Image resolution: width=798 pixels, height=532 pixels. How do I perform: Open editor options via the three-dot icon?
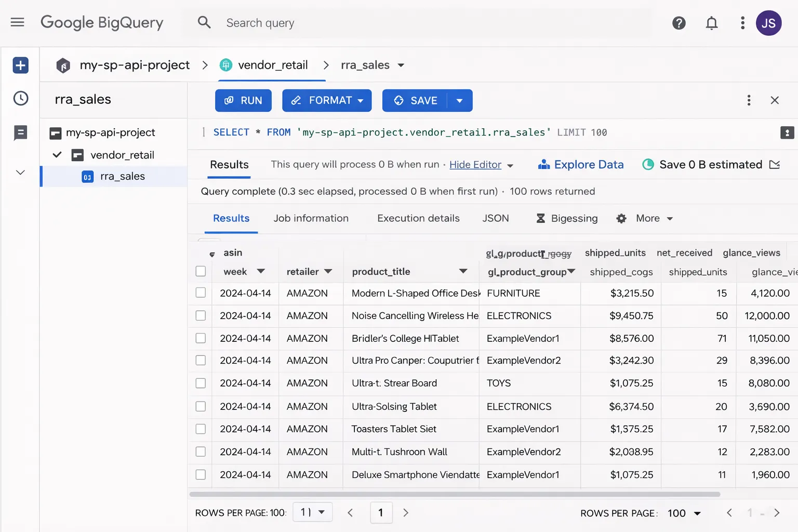[749, 100]
